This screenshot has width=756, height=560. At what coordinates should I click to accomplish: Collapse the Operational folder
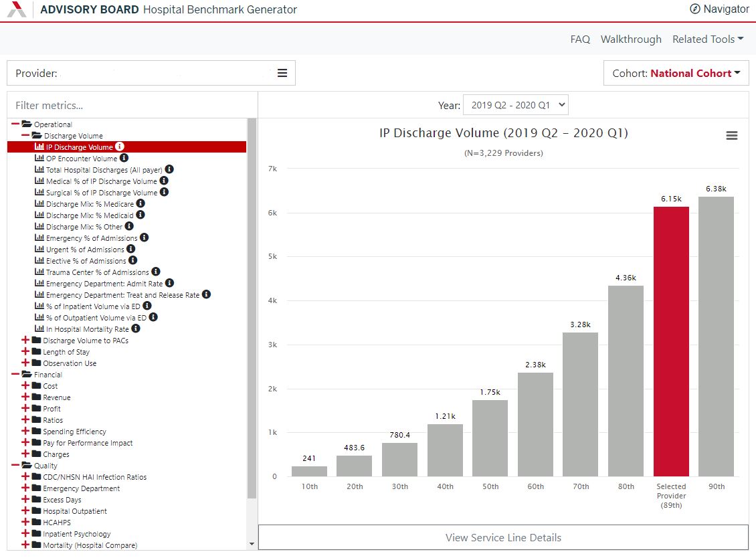15,124
